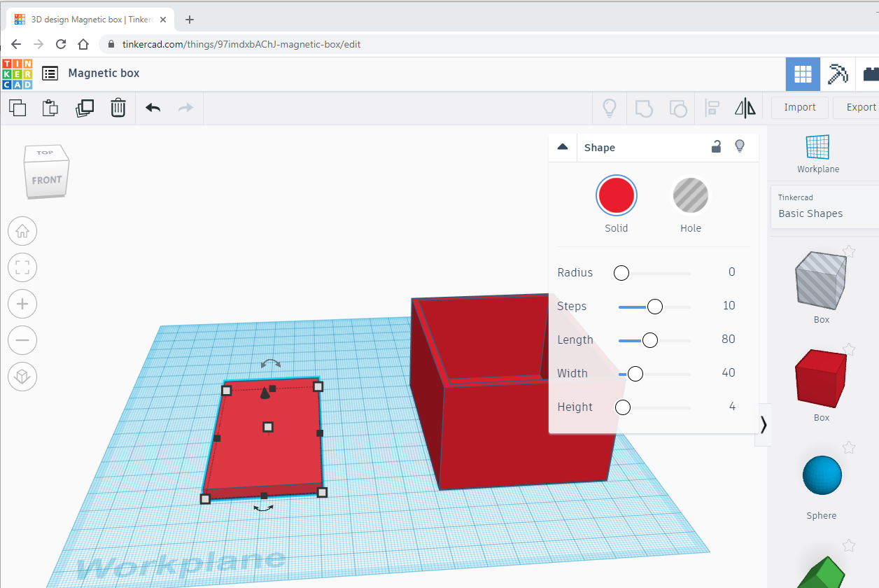This screenshot has height=588, width=879.
Task: Toggle the shape lock icon
Action: [716, 146]
